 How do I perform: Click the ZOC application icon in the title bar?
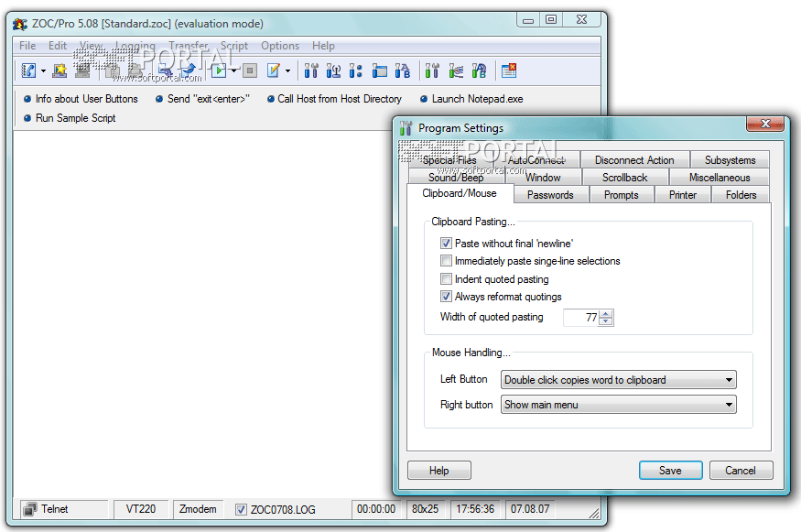pos(20,24)
